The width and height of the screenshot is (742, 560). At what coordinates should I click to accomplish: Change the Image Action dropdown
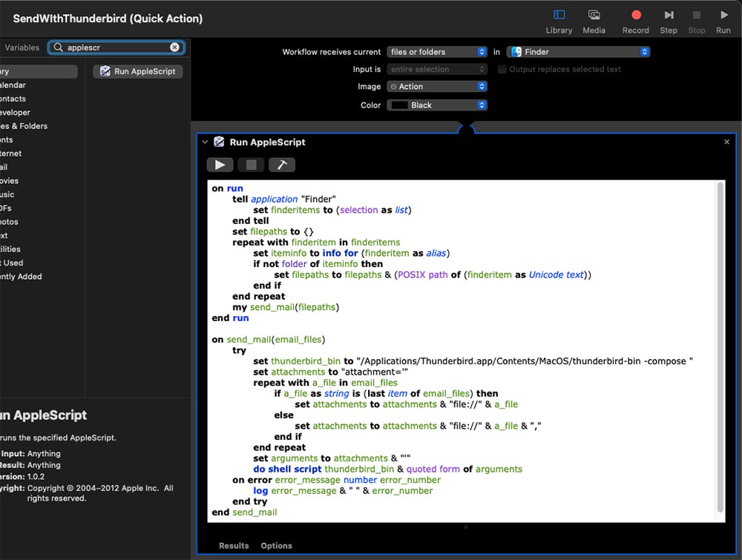tap(437, 87)
